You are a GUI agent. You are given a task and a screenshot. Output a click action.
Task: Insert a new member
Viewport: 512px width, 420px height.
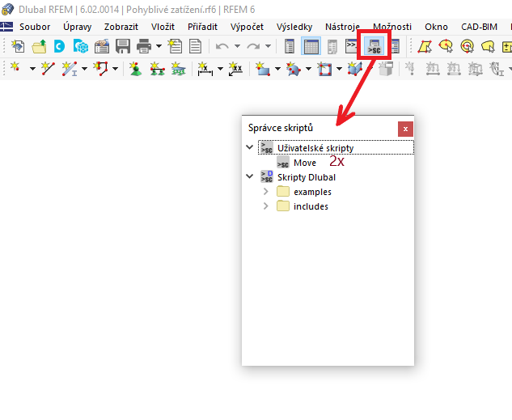pos(70,69)
